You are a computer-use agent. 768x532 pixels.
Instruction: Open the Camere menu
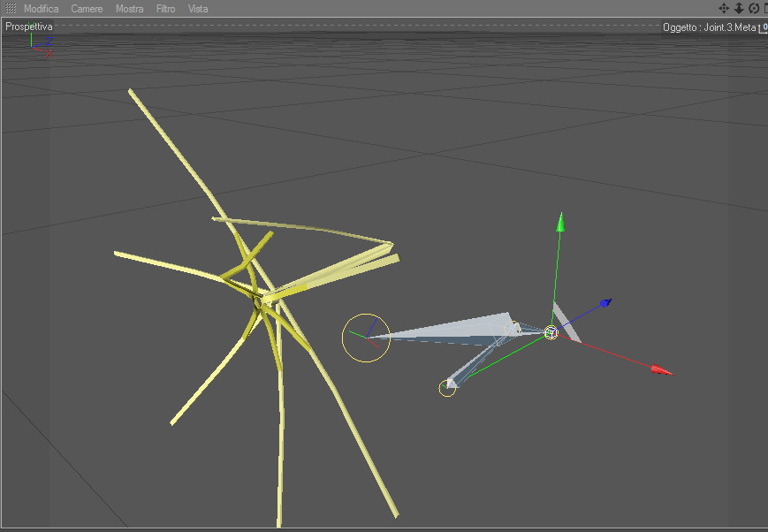87,9
